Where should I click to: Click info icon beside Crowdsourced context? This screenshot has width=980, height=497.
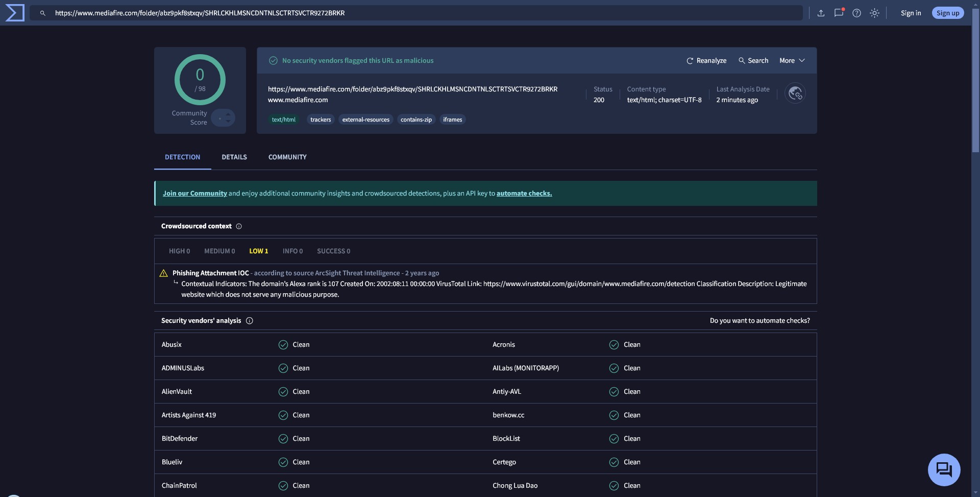[239, 226]
